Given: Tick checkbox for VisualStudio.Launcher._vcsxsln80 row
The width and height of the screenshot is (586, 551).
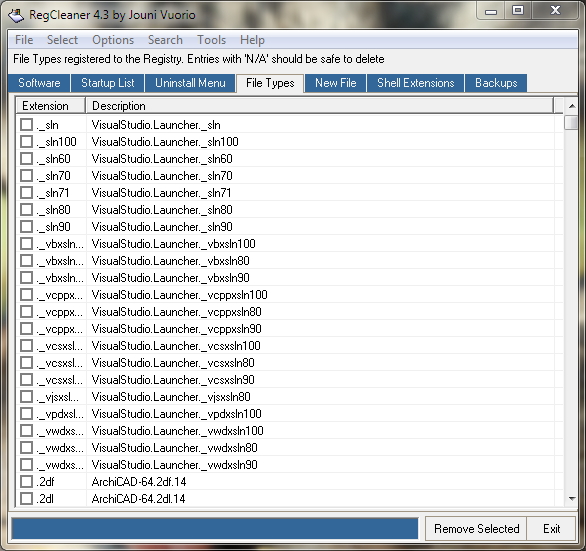Looking at the screenshot, I should [27, 363].
